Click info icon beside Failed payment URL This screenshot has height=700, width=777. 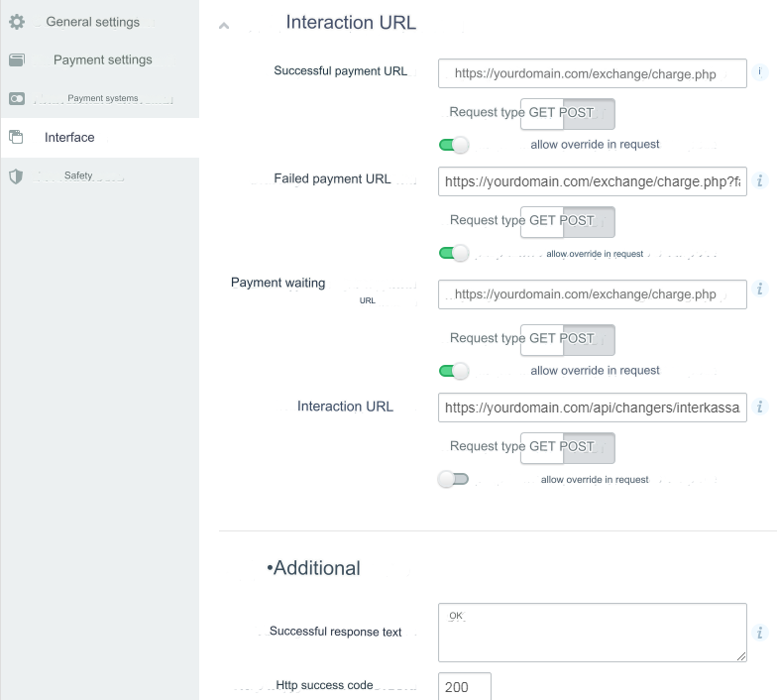[760, 180]
